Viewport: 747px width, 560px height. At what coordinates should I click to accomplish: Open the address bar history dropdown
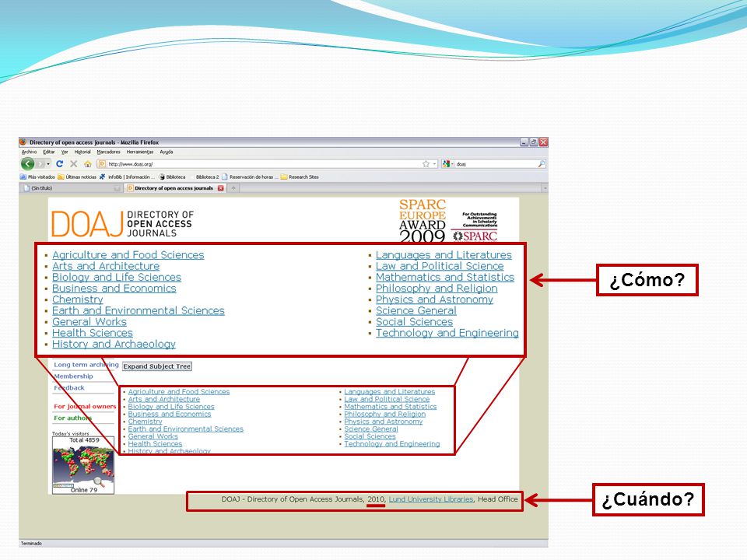[x=434, y=164]
